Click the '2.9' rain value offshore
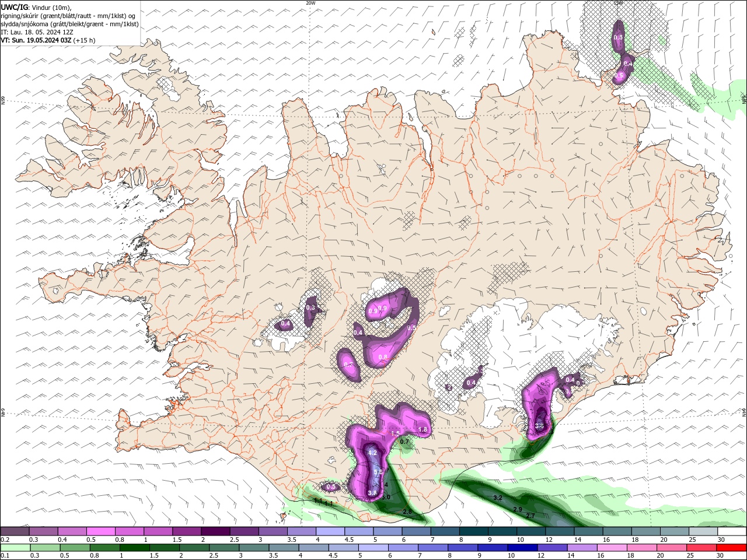Screen dimensions: 747x560 518,509
